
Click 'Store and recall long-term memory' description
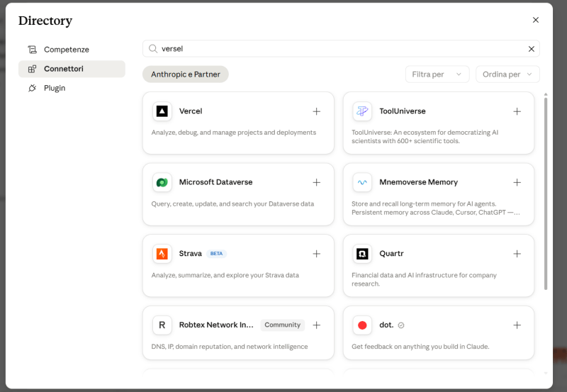[x=436, y=208]
